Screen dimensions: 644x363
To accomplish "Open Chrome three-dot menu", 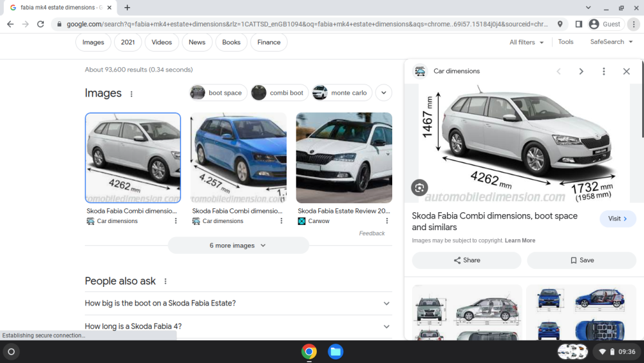I will [x=634, y=25].
